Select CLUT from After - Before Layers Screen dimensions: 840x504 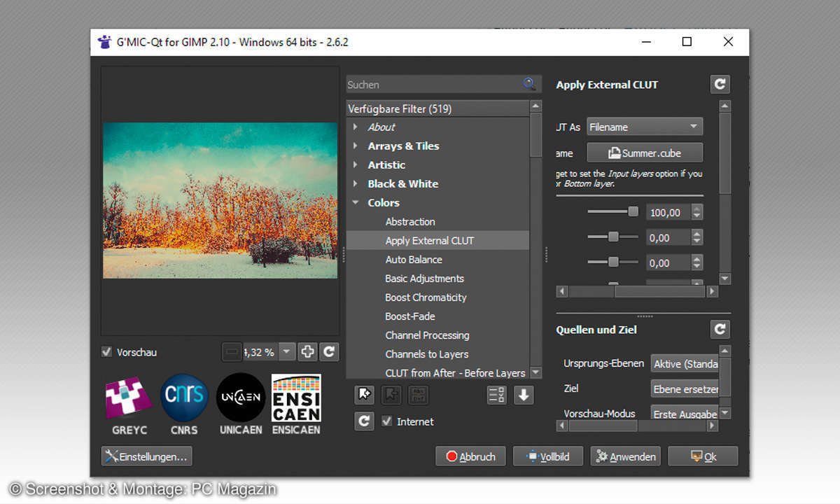[455, 372]
